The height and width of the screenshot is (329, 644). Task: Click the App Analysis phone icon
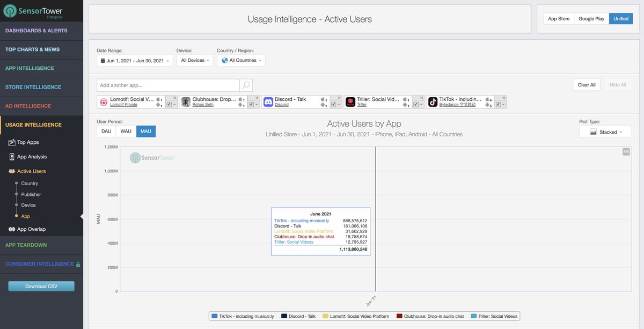click(x=12, y=157)
